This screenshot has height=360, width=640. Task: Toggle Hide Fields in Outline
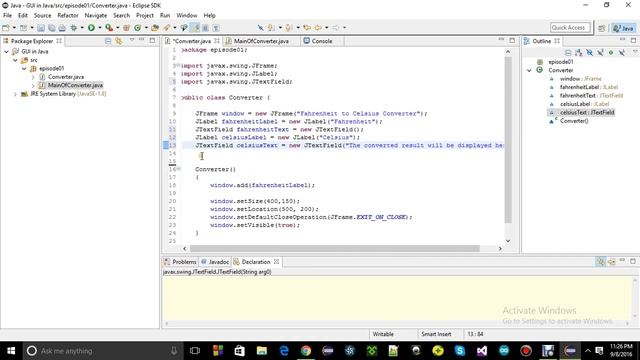(589, 53)
